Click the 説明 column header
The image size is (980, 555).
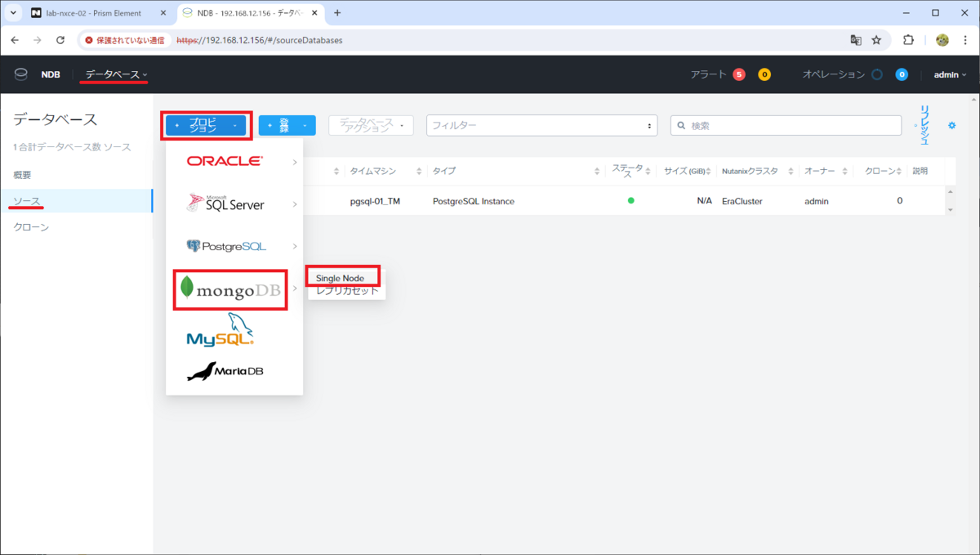click(x=920, y=171)
